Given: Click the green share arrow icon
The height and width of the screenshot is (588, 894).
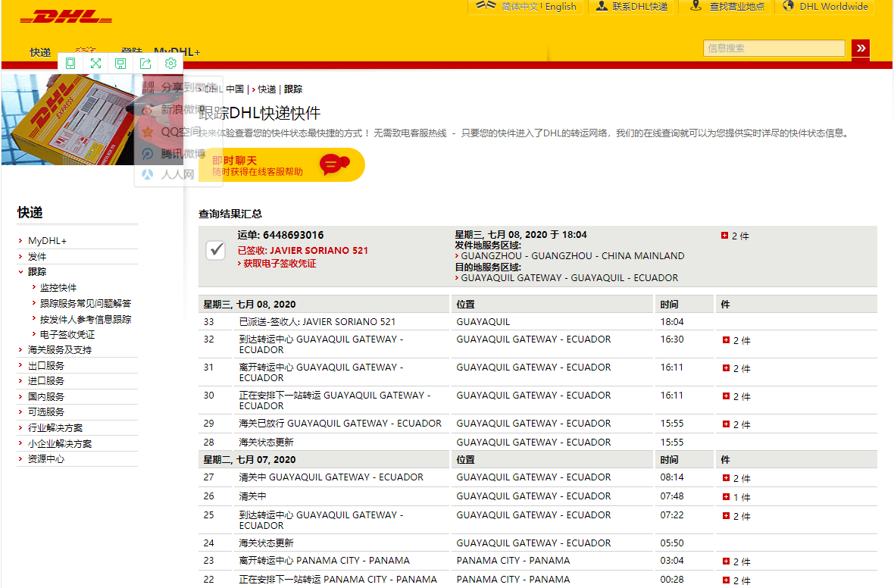Looking at the screenshot, I should (x=145, y=64).
